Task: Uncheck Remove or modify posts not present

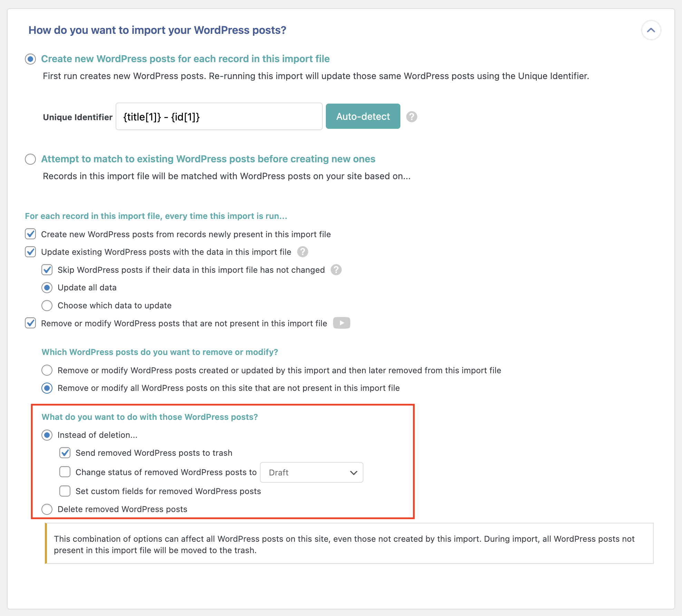Action: (30, 323)
